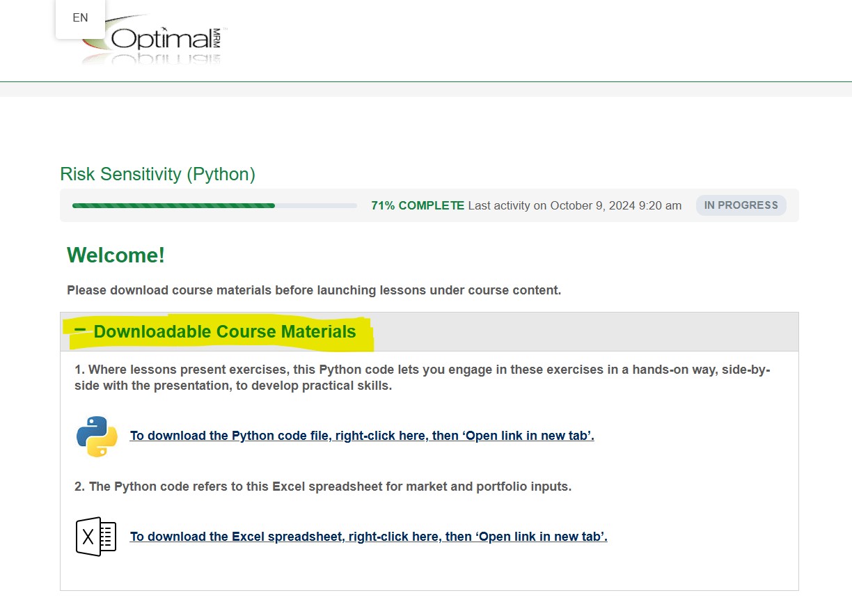Open the EN language selector

(x=80, y=18)
